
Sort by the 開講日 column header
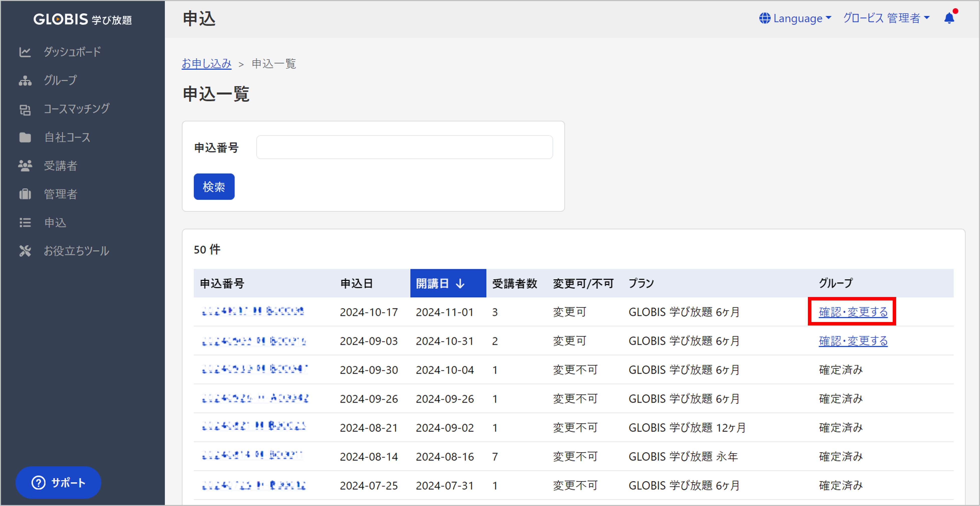click(448, 283)
